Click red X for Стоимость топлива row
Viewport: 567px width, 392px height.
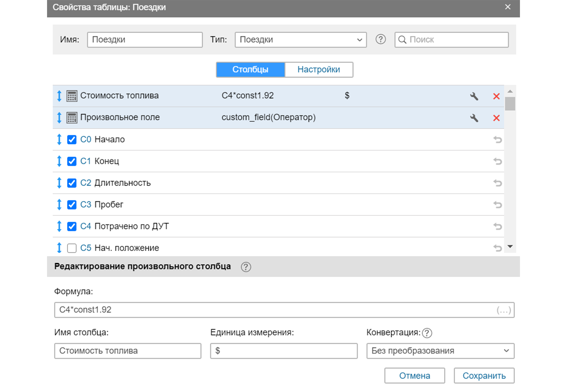(496, 96)
